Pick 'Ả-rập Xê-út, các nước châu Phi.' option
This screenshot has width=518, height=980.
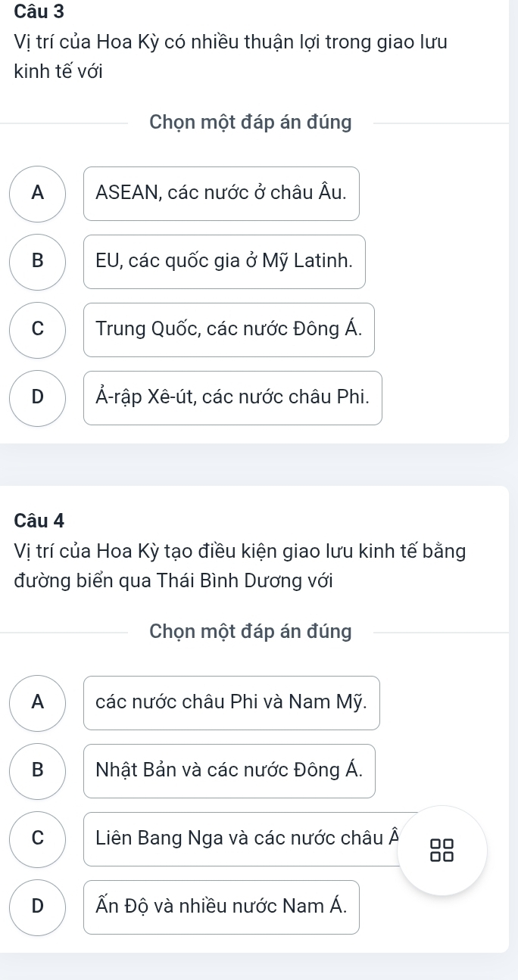click(x=232, y=398)
